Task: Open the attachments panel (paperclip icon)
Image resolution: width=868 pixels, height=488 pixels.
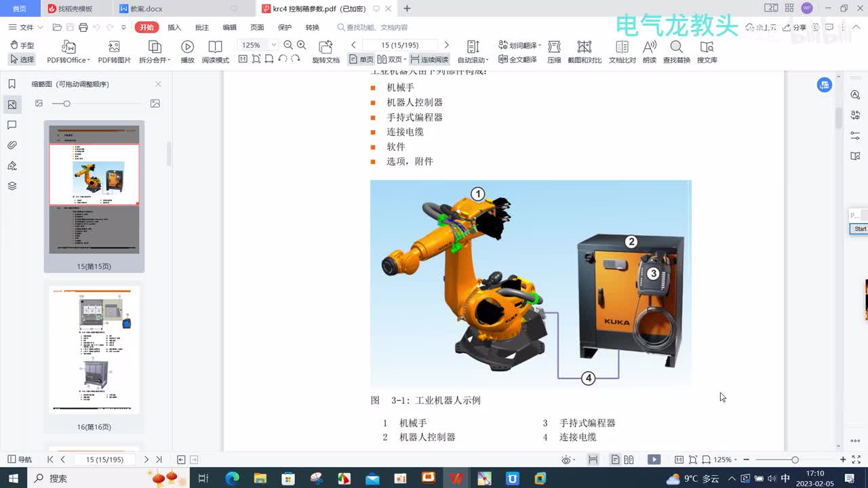Action: tap(12, 145)
